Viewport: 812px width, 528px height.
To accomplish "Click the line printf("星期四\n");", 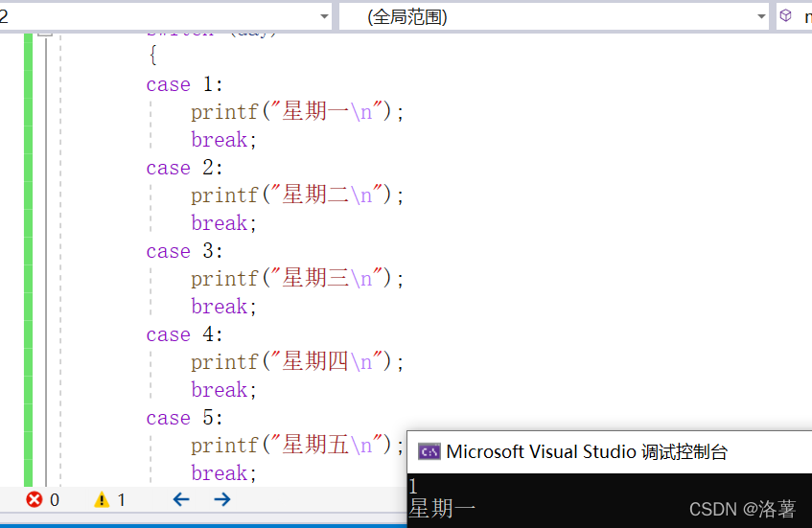I will click(297, 362).
